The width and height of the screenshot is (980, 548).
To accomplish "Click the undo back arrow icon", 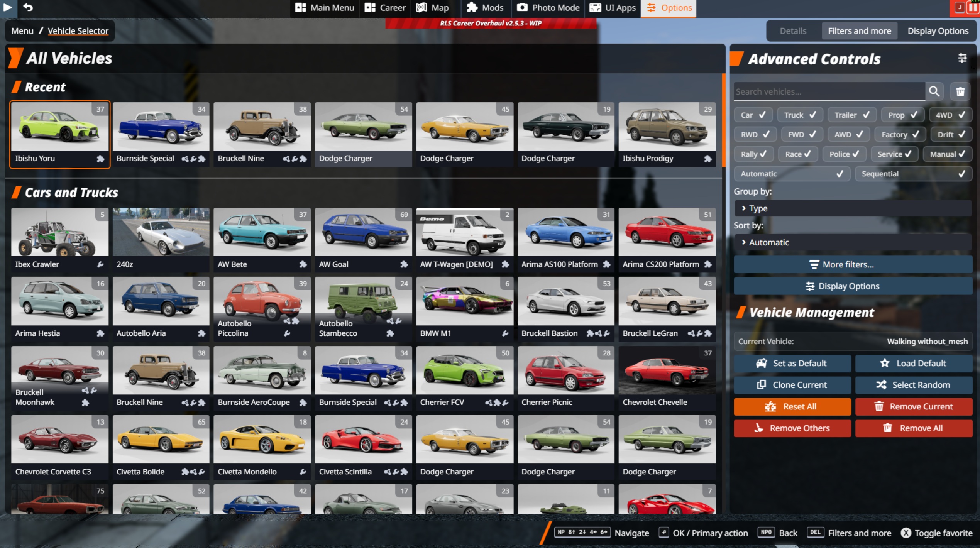I will [x=28, y=7].
